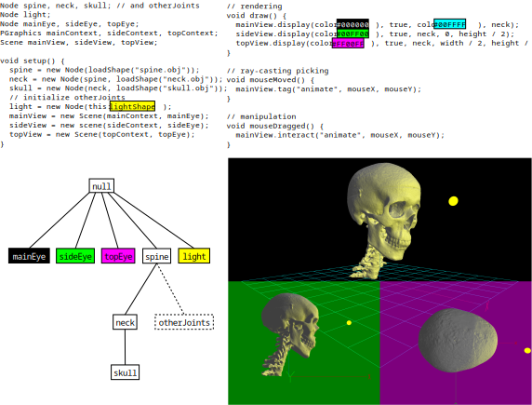Click the yellow light dot in side view
Screen dimensions: 532x405
(x=349, y=322)
